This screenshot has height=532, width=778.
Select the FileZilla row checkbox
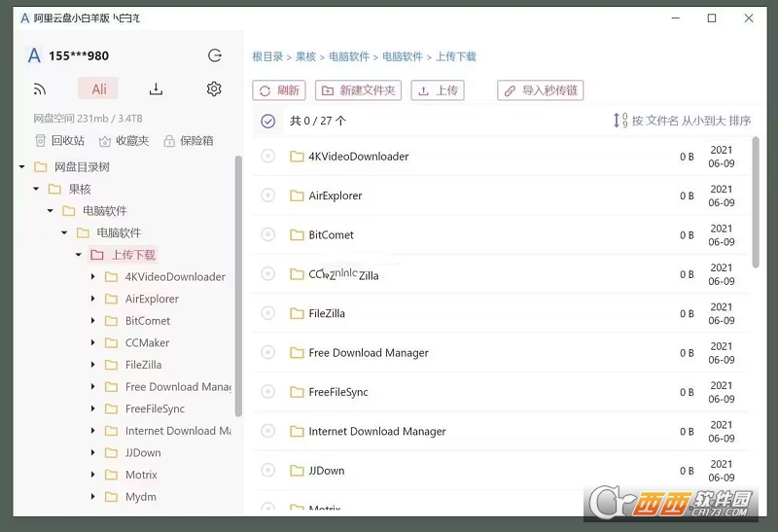pos(268,313)
